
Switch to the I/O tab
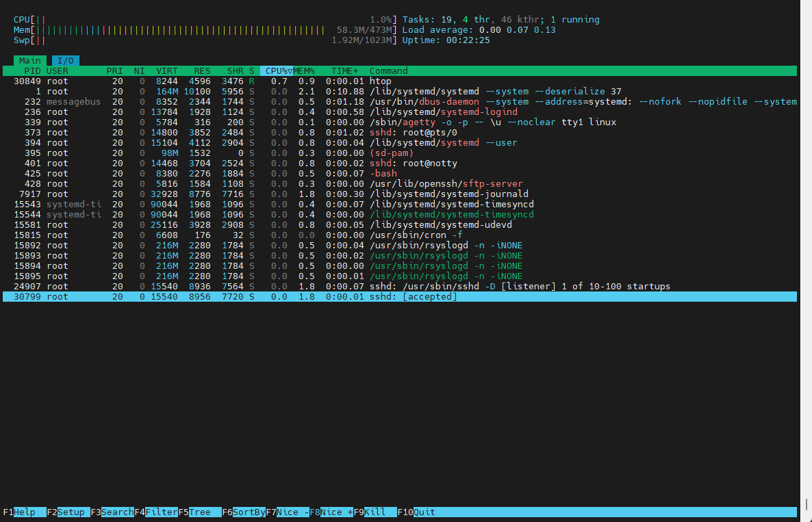point(65,60)
